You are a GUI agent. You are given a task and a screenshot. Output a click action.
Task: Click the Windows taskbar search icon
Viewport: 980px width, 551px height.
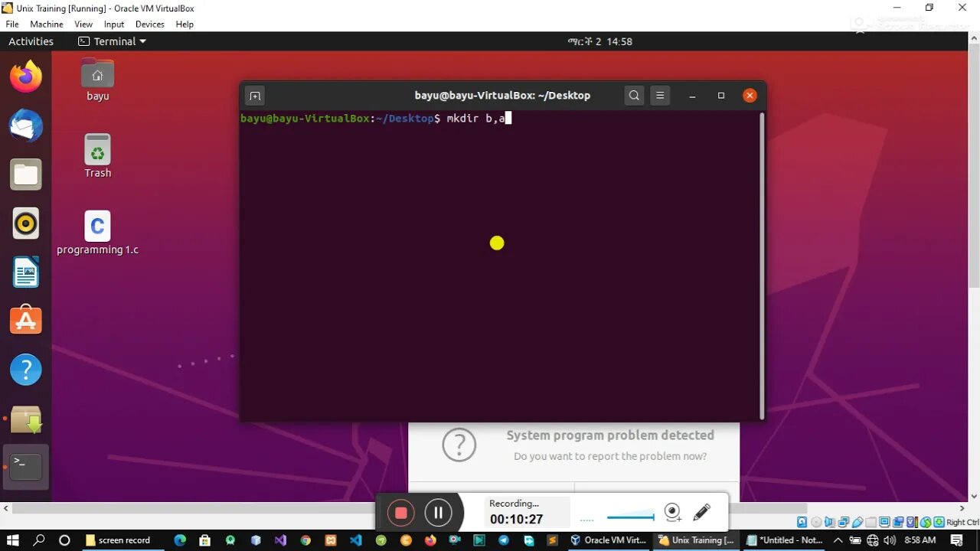[x=39, y=540]
